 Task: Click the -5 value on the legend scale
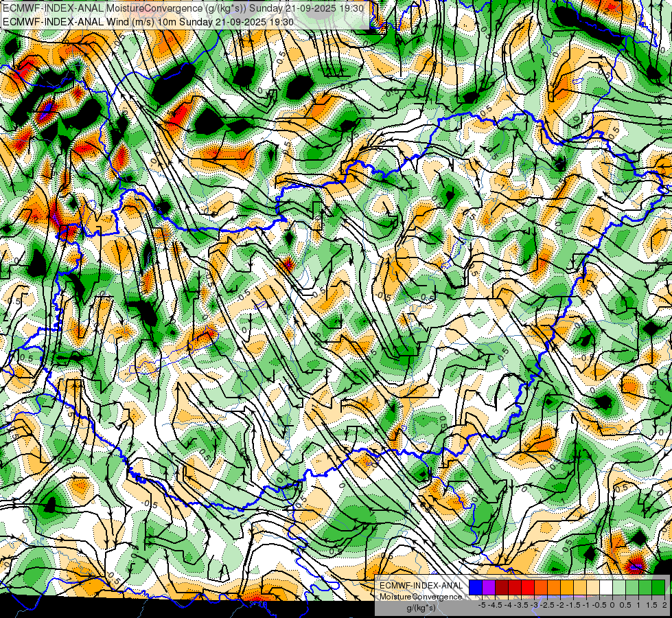[482, 605]
